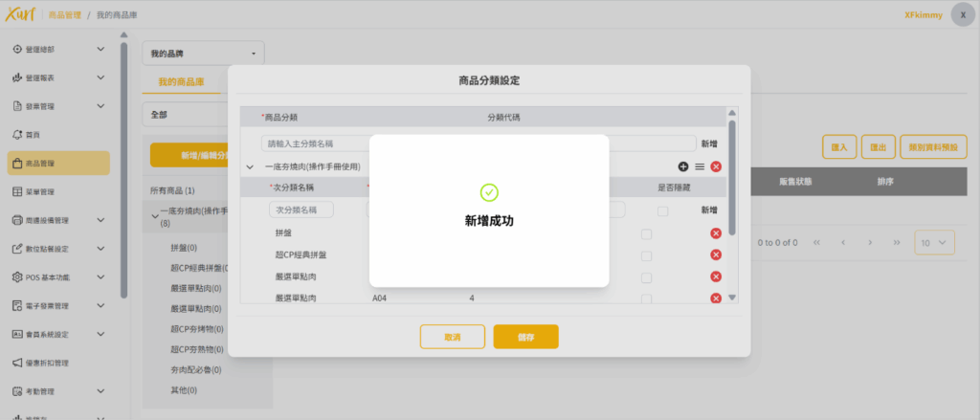Click the 首頁 home icon in sidebar
Viewport: 980px width, 420px height.
pos(17,135)
